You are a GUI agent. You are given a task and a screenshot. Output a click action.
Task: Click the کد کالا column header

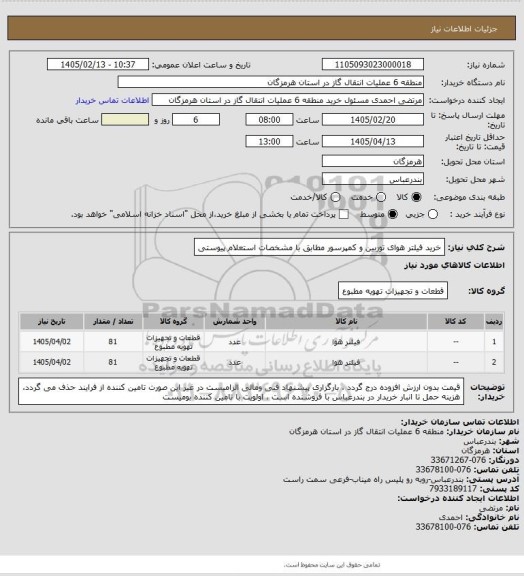point(456,321)
